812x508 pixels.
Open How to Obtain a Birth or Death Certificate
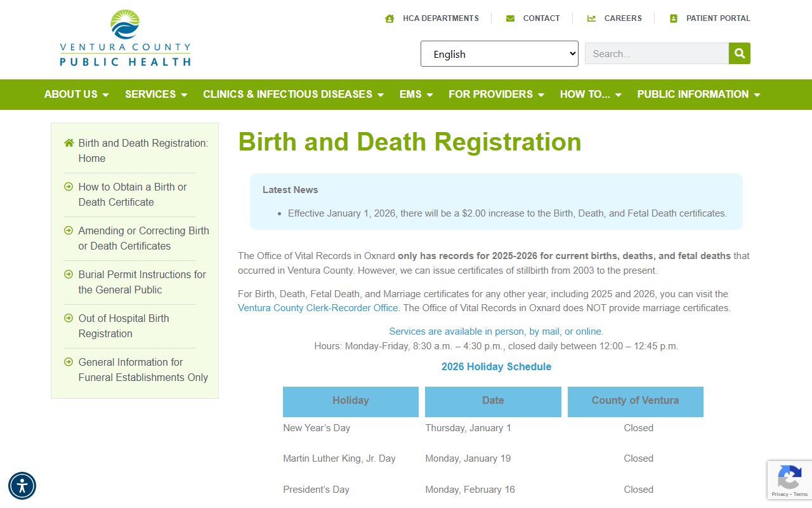(x=133, y=194)
